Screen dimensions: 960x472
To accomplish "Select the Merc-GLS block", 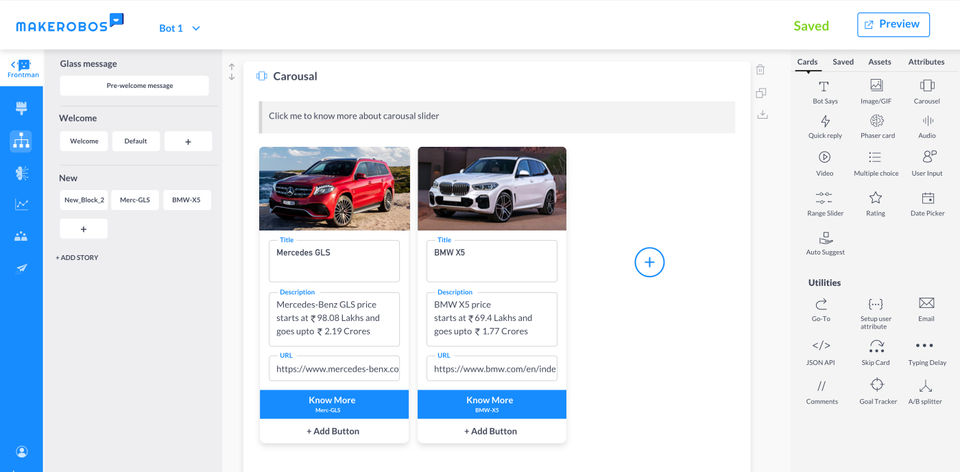I will pos(135,200).
